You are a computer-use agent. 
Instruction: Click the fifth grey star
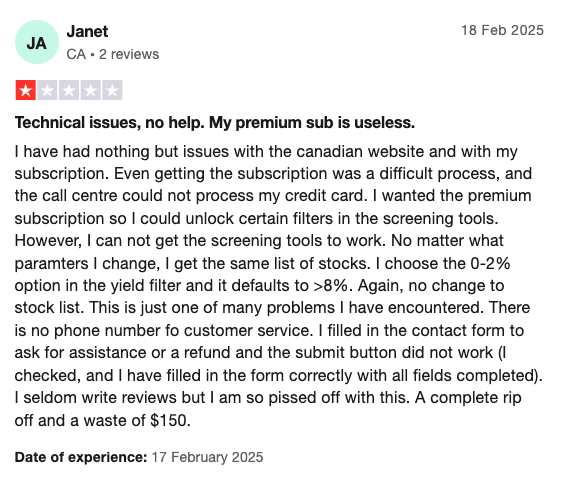(112, 90)
